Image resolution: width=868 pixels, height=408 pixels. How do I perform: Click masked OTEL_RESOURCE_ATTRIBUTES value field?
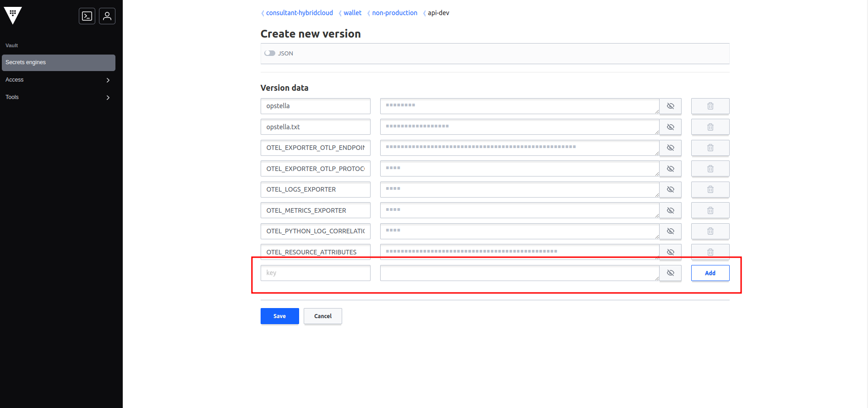[x=519, y=252]
